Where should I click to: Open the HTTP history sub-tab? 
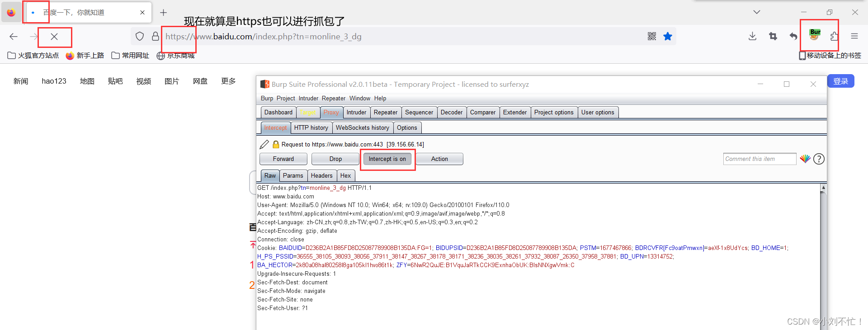click(311, 128)
